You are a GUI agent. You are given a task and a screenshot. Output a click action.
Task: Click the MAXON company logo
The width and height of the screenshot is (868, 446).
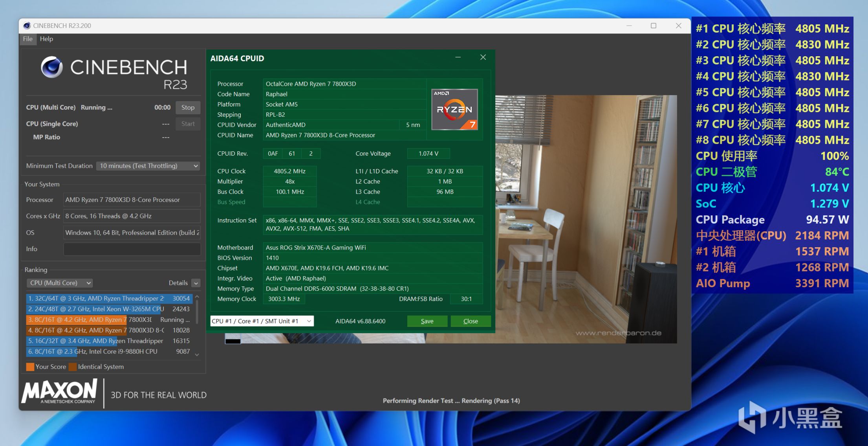60,391
